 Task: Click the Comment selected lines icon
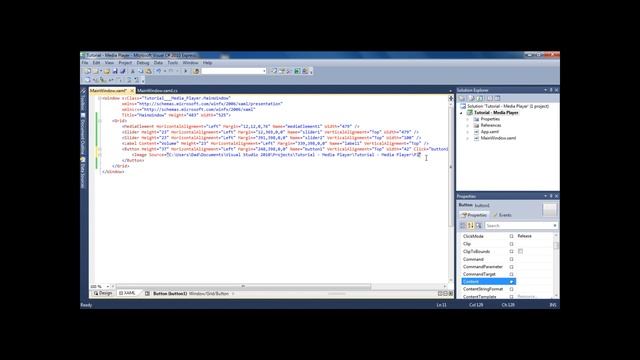[x=129, y=80]
